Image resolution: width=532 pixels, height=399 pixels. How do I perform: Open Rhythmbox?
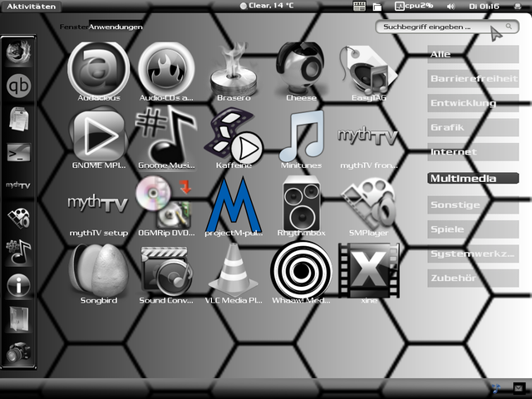(301, 205)
